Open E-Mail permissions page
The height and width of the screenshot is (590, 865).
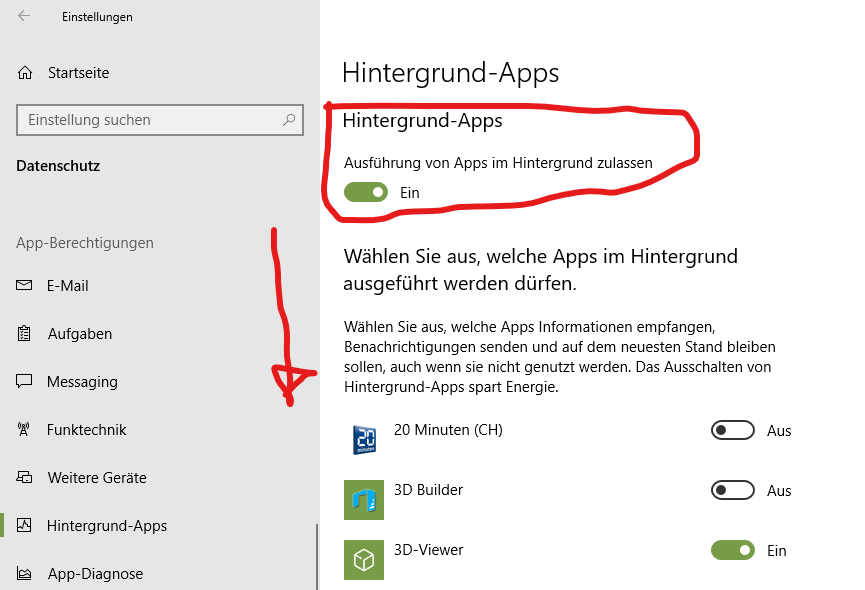67,286
